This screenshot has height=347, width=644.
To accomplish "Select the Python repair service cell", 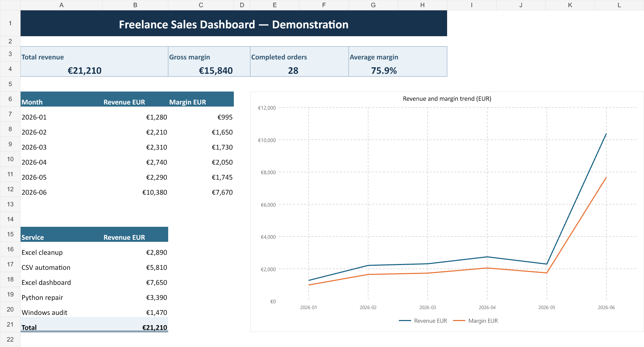I will tap(62, 294).
